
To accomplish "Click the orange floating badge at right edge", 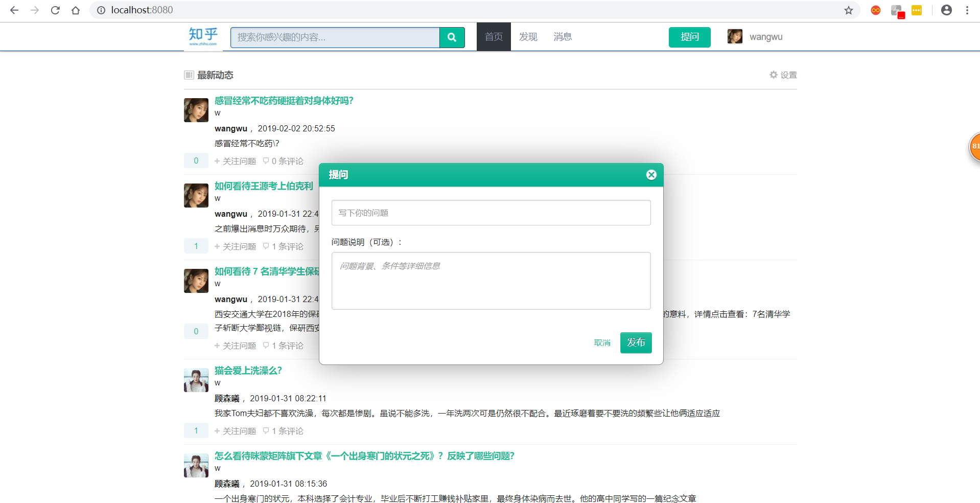I will click(x=974, y=147).
